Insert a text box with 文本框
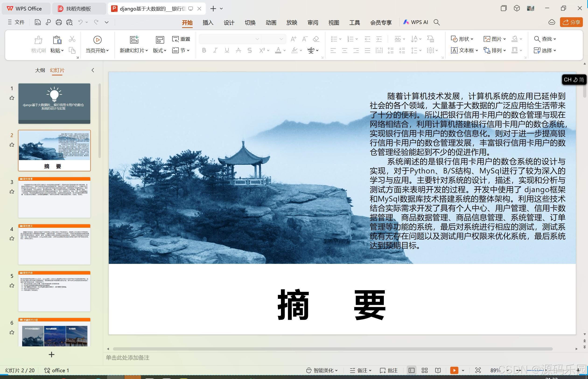Screen dimensions: 588x379 (464, 50)
